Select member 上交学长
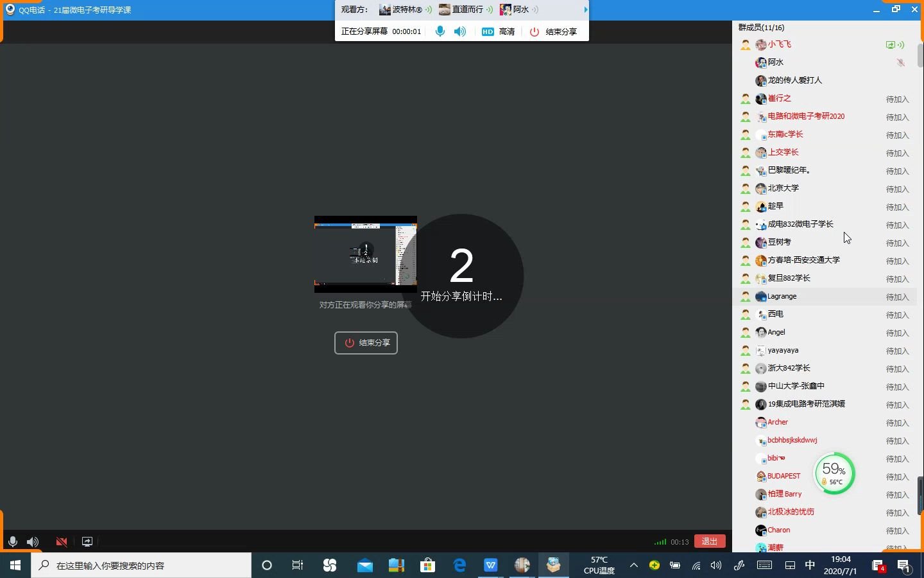Image resolution: width=924 pixels, height=578 pixels. point(783,152)
